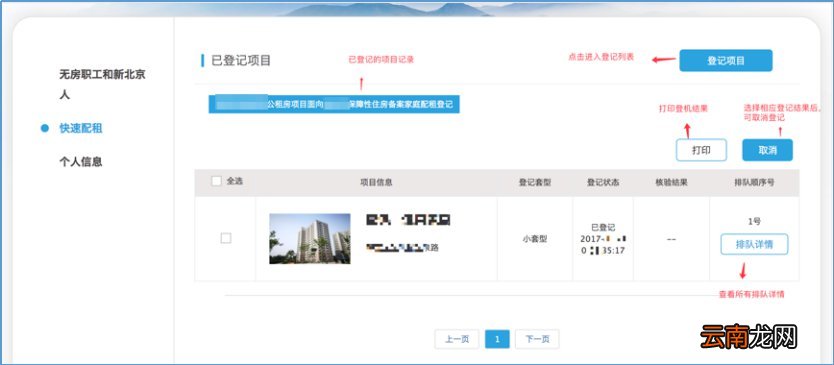Go to next page 下一页

[x=537, y=339]
